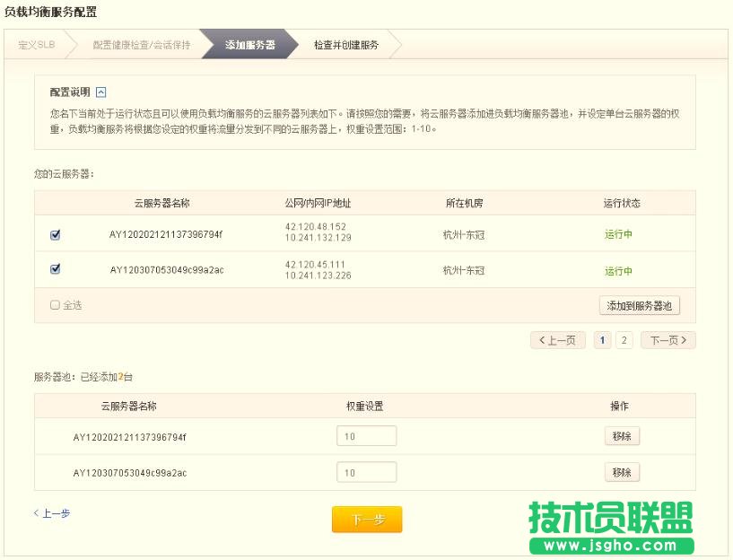Remove AY120202121137396794f from server pool
733x560 pixels.
click(x=622, y=436)
